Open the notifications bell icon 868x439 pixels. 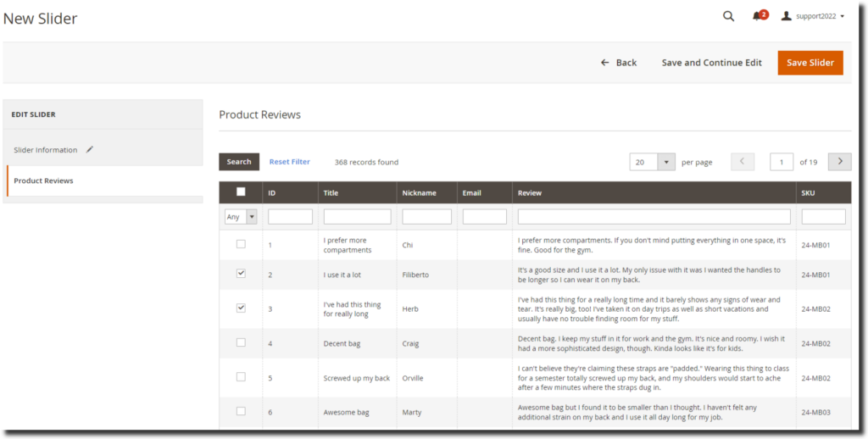tap(757, 17)
